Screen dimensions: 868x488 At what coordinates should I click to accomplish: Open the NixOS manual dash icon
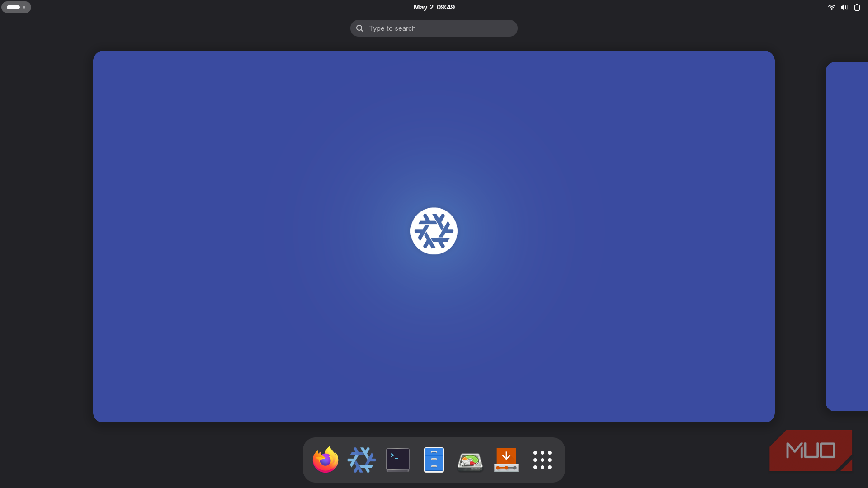click(362, 460)
